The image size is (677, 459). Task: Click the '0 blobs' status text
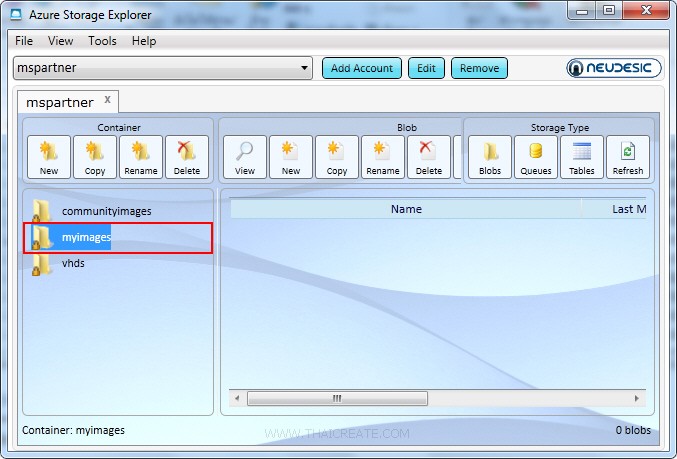pyautogui.click(x=633, y=430)
